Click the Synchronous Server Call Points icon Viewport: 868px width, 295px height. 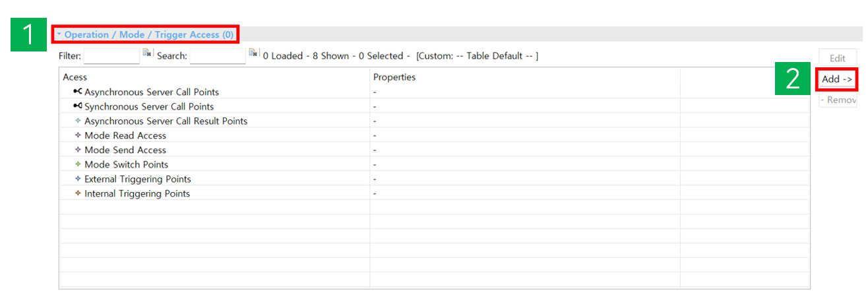click(x=78, y=106)
